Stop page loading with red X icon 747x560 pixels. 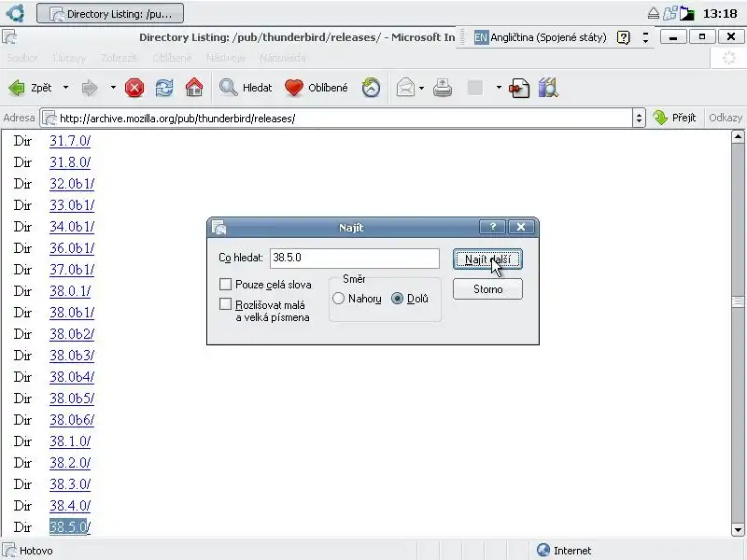coord(134,88)
